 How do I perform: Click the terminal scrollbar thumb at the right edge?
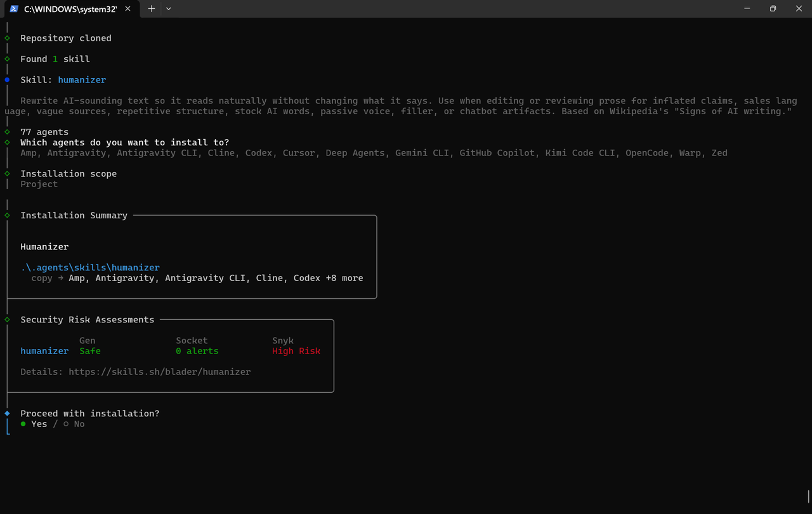[809, 496]
